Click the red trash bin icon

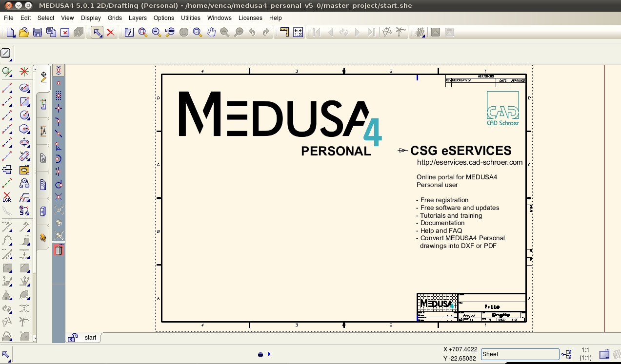(59, 250)
